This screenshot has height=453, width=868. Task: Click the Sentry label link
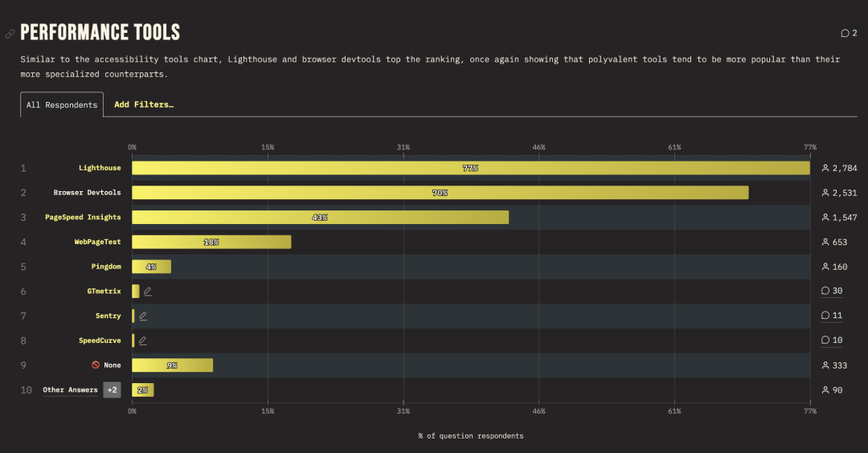click(x=108, y=316)
